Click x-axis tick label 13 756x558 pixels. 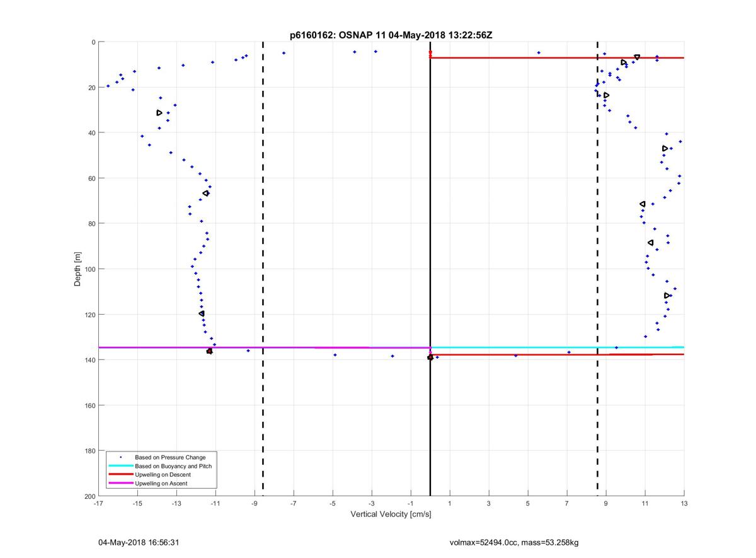tap(684, 503)
